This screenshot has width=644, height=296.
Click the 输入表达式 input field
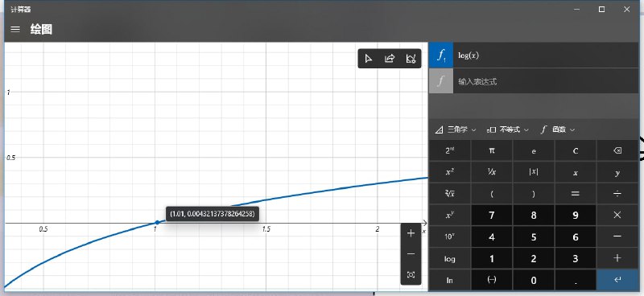[546, 81]
